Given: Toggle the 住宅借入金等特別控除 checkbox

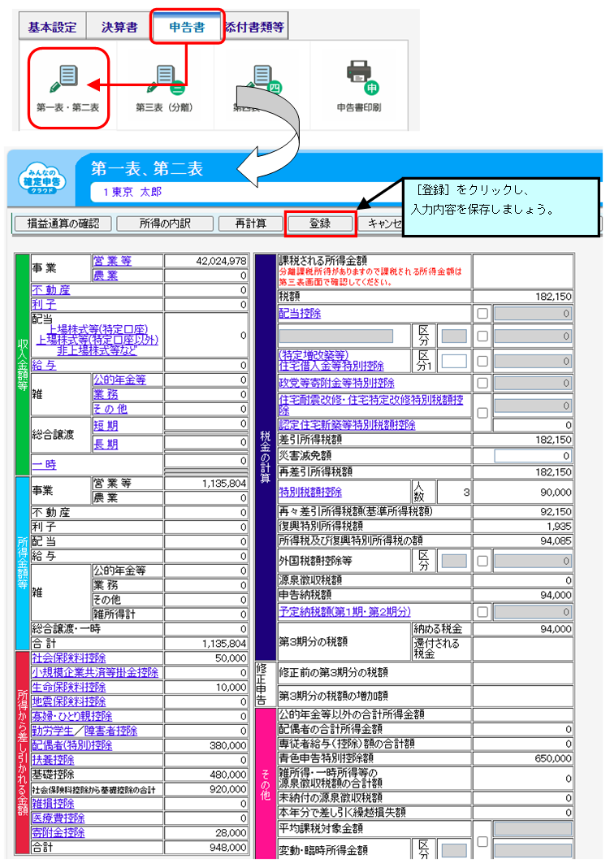Looking at the screenshot, I should (x=482, y=361).
